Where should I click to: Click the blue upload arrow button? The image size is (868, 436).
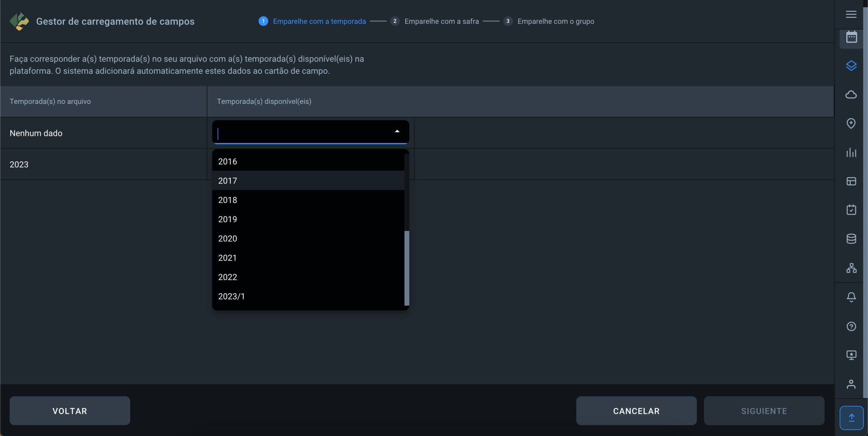[851, 417]
